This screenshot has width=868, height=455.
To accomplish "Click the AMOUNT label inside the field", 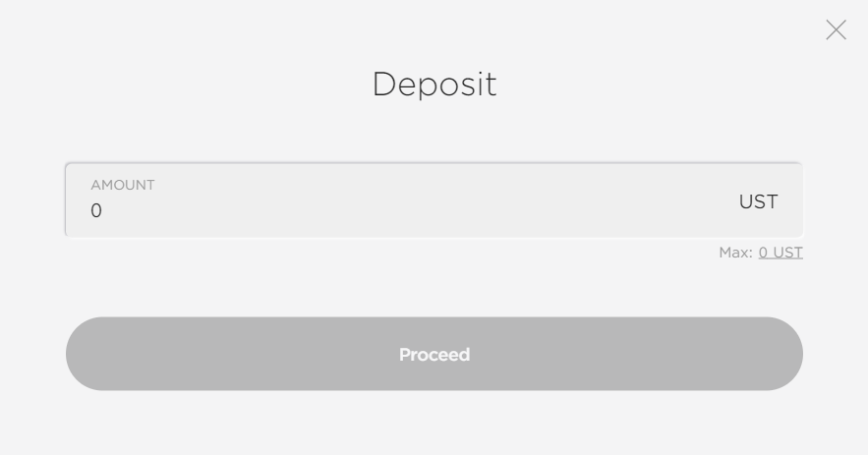I will coord(122,185).
